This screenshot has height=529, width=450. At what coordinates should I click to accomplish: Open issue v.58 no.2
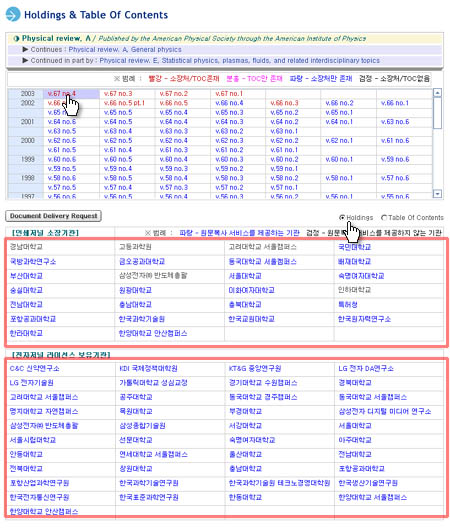[x=284, y=178]
